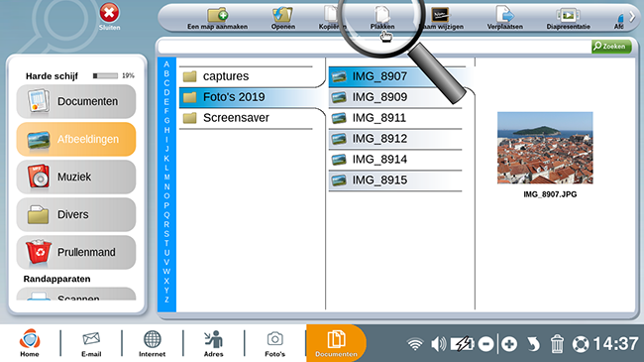Image resolution: width=644 pixels, height=362 pixels.
Task: Click the help lifebuoy icon
Action: pyautogui.click(x=581, y=344)
